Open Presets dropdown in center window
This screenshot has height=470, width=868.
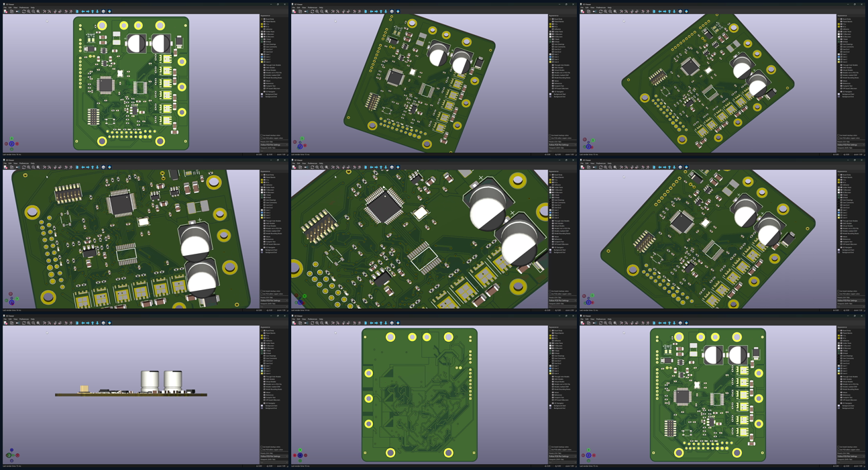point(562,300)
